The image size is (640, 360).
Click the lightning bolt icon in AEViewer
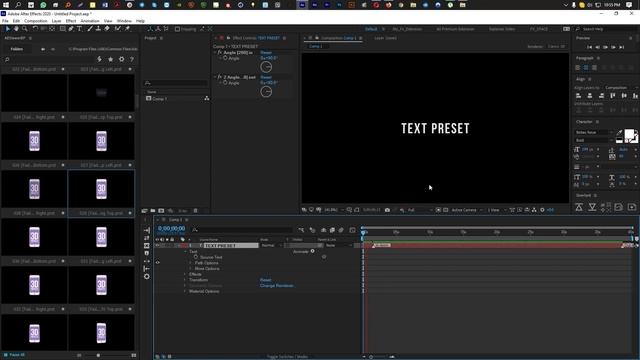click(99, 59)
